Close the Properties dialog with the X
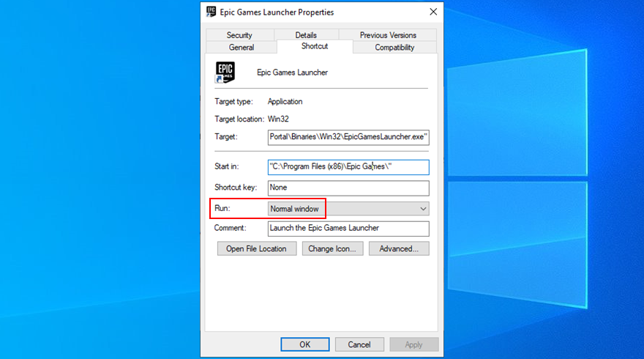 coord(433,12)
